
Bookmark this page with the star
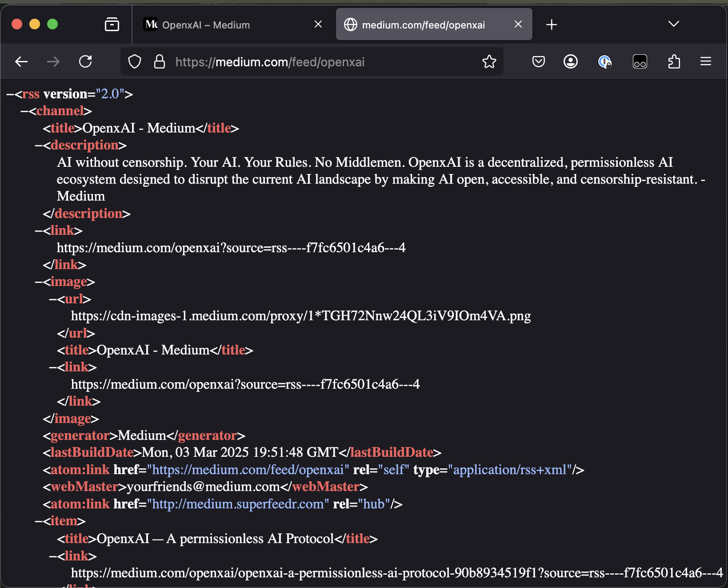point(489,61)
